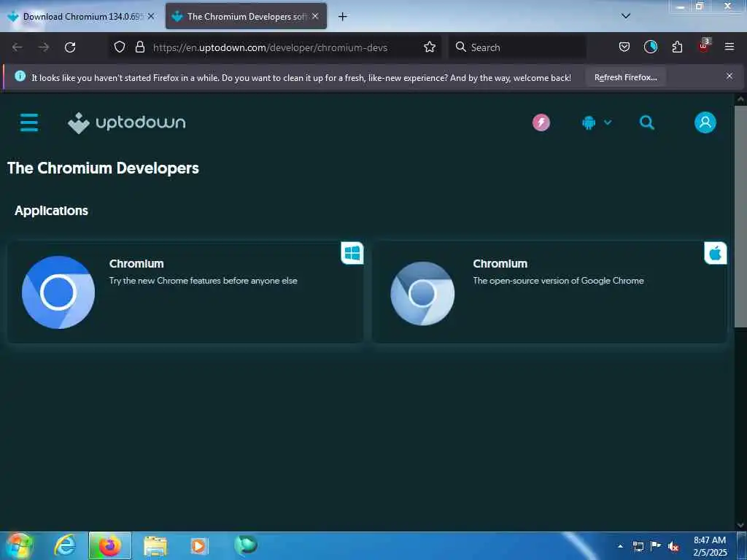
Task: Click the info icon in notification bar
Action: tap(20, 76)
